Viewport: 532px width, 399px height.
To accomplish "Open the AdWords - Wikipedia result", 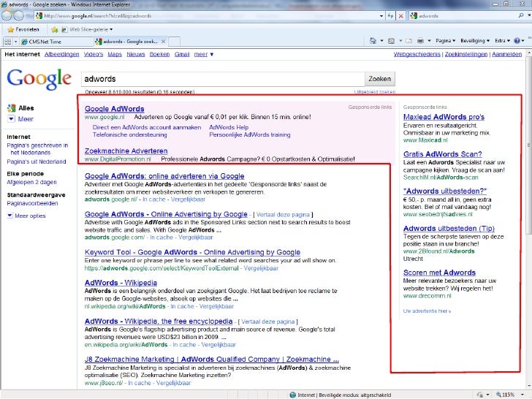I will [x=121, y=283].
